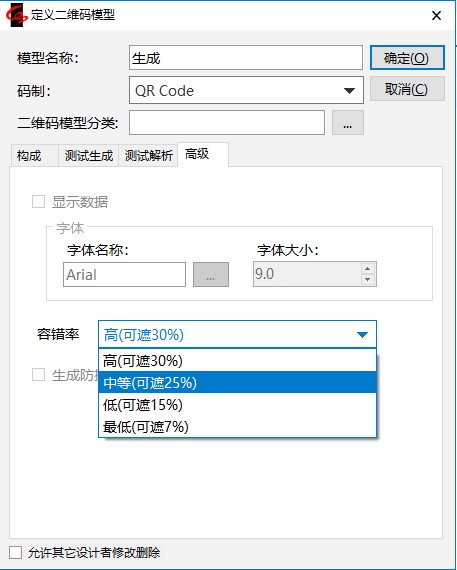Close the 定义二维码模型 dialog
Viewport: 457px width, 570px height.
tap(436, 15)
